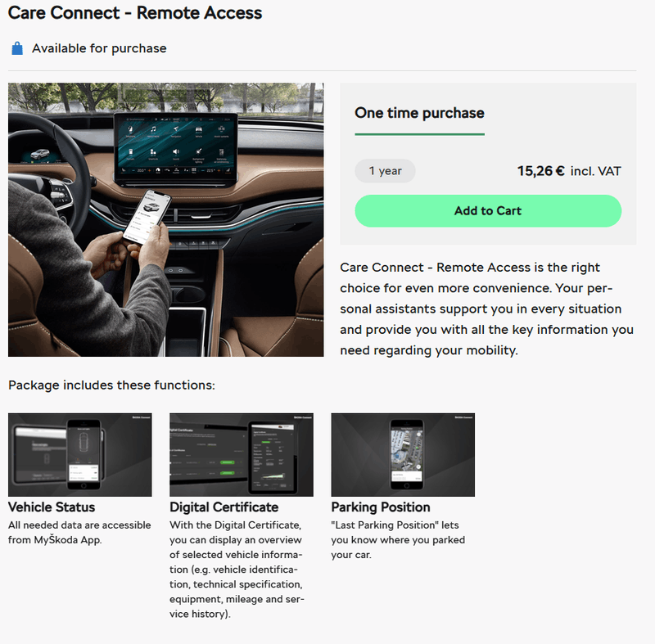655x644 pixels.
Task: Open the Digital Certificate thumbnail image
Action: click(242, 454)
